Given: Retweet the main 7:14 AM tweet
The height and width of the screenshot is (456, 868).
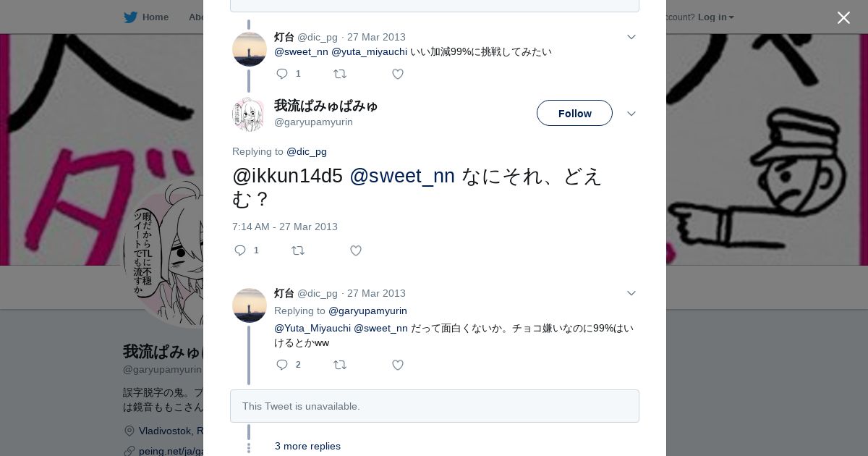Looking at the screenshot, I should [x=298, y=250].
